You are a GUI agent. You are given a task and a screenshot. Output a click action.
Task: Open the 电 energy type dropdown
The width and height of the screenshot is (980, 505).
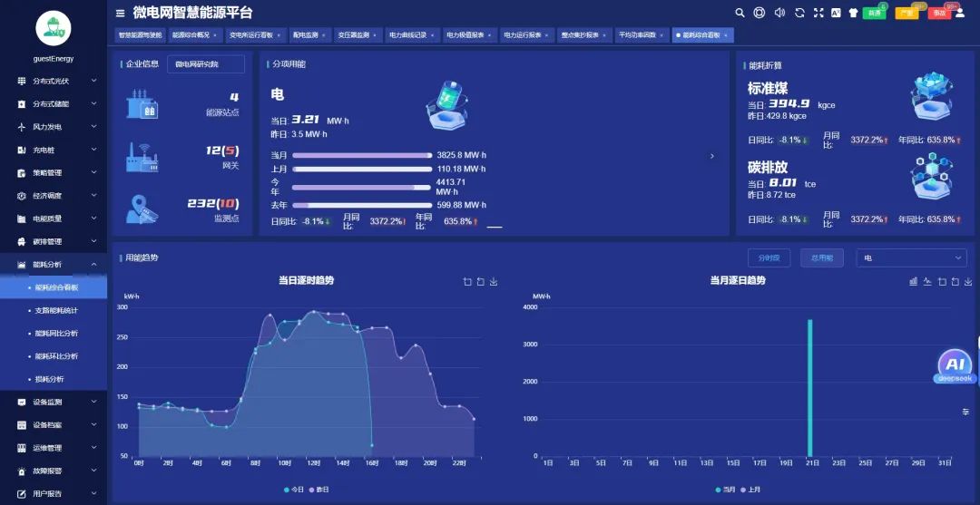(x=911, y=257)
